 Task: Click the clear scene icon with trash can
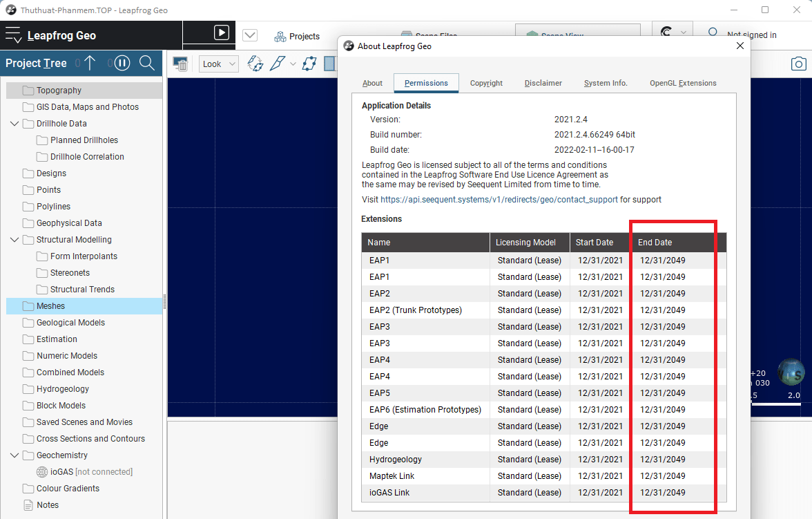coord(180,64)
